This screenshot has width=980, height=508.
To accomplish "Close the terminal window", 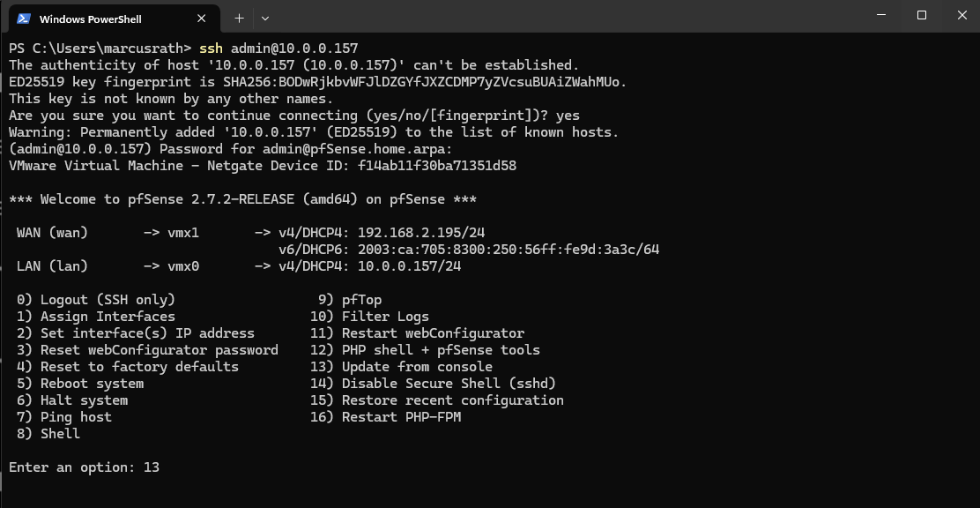I will (x=961, y=15).
